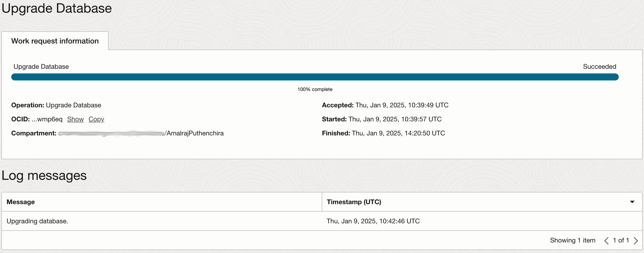Click the Started time 10:39:57 UTC
The width and height of the screenshot is (644, 253).
tap(395, 119)
